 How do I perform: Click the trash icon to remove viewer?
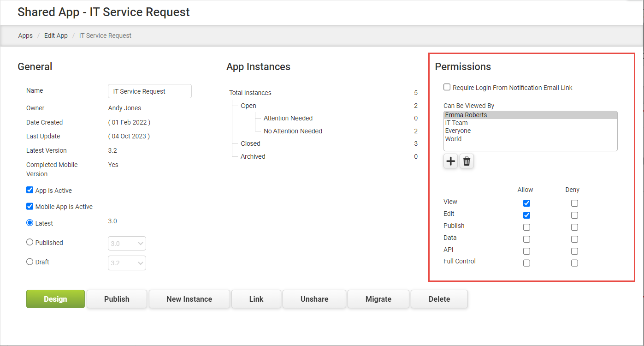pos(467,161)
